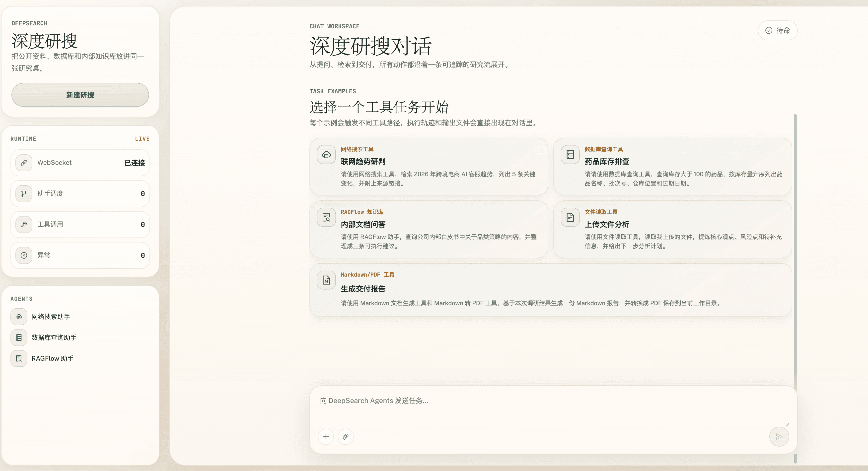Click the 已连接 WebSocket status text
This screenshot has width=868, height=471.
pyautogui.click(x=135, y=163)
